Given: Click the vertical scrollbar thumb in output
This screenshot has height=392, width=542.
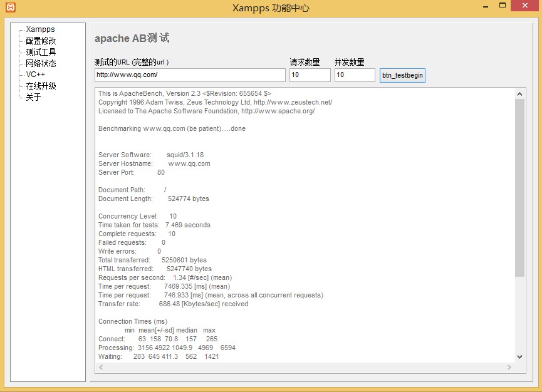Looking at the screenshot, I should click(519, 188).
